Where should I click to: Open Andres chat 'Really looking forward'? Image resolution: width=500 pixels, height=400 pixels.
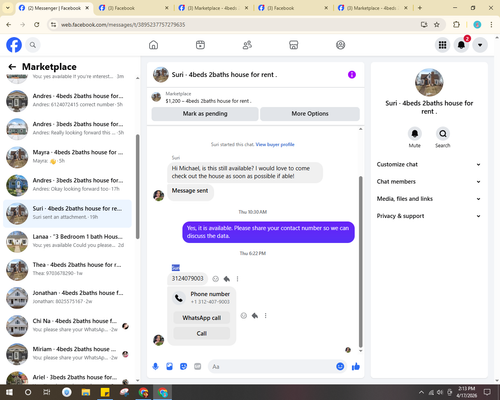coord(67,129)
